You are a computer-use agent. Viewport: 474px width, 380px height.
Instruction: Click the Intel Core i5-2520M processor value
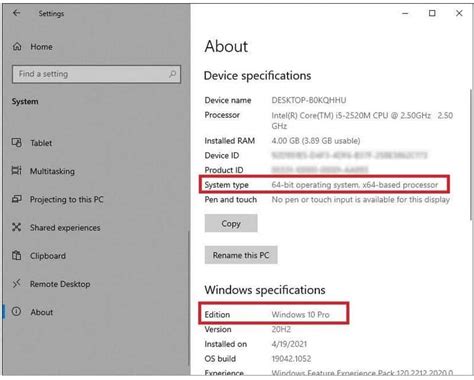(362, 121)
